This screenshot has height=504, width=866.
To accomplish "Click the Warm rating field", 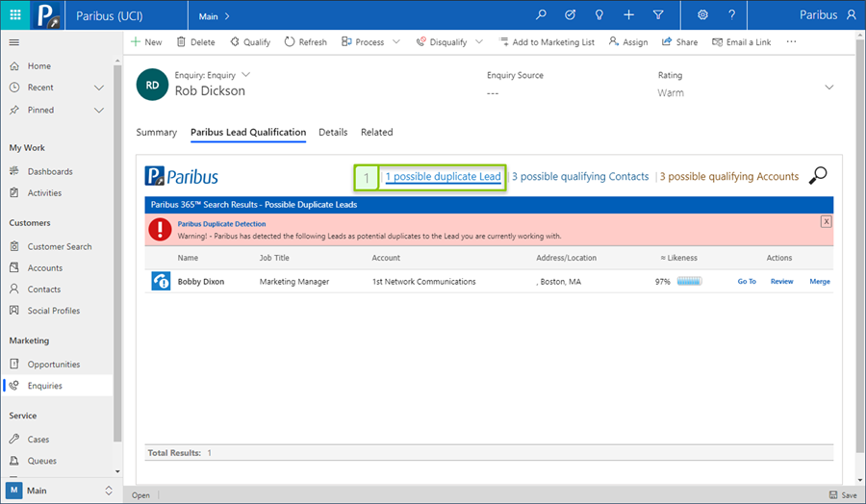I will point(671,92).
